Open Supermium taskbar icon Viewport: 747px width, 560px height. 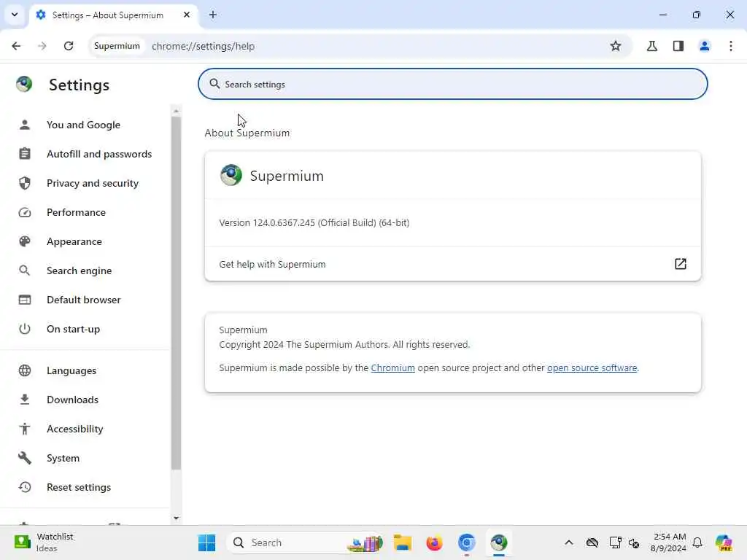coord(499,542)
